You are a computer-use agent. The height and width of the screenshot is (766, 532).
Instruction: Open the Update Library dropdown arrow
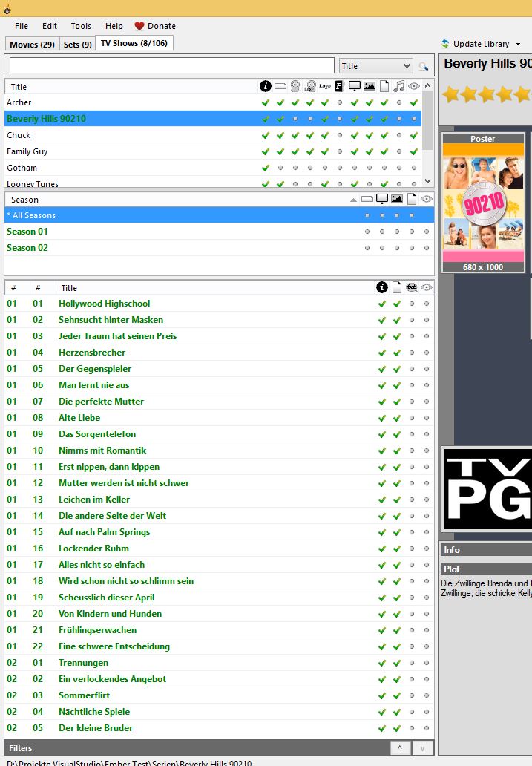tap(518, 44)
